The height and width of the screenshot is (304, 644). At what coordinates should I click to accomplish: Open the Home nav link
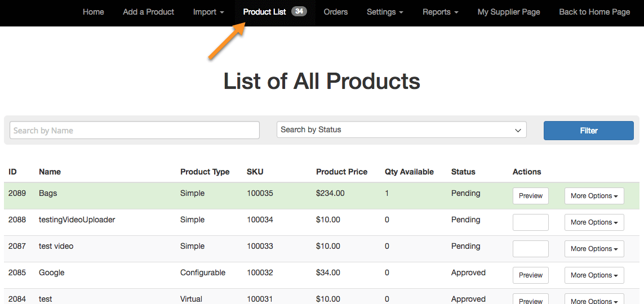pos(93,12)
